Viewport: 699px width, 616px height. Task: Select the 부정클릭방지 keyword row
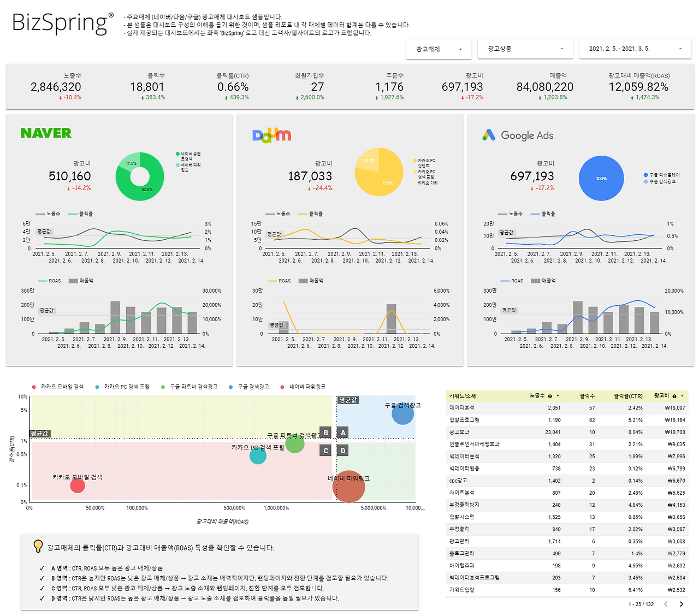567,505
